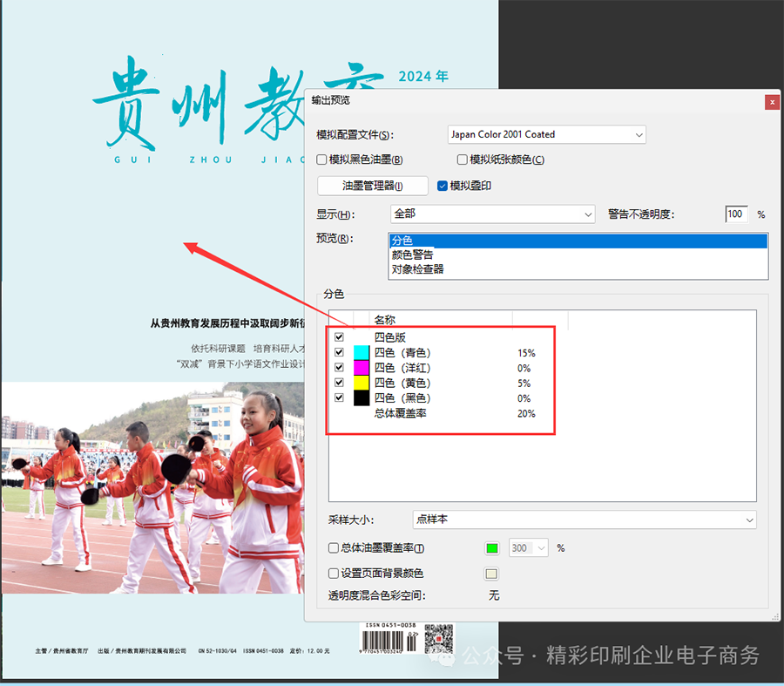Open the 采样大小 dropdown

click(584, 520)
